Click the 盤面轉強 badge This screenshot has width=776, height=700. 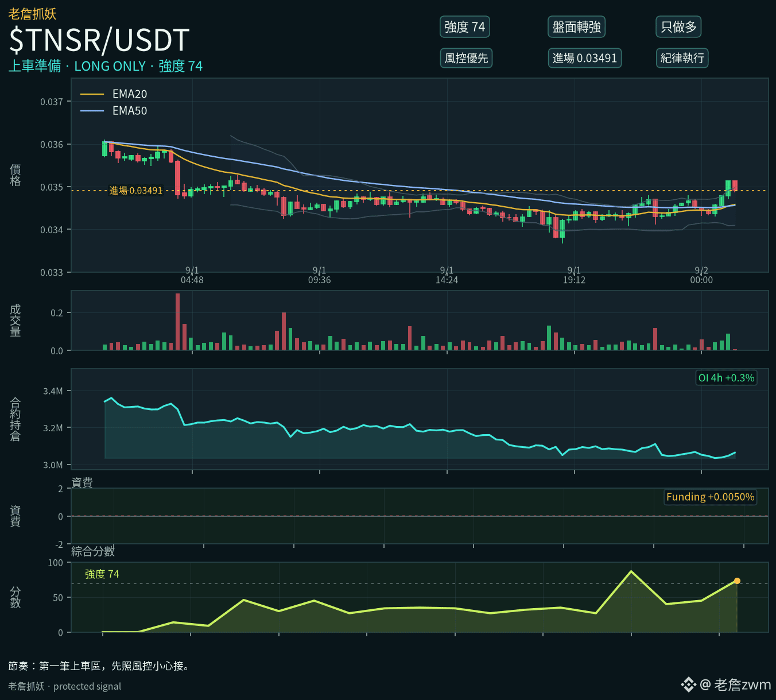[576, 27]
